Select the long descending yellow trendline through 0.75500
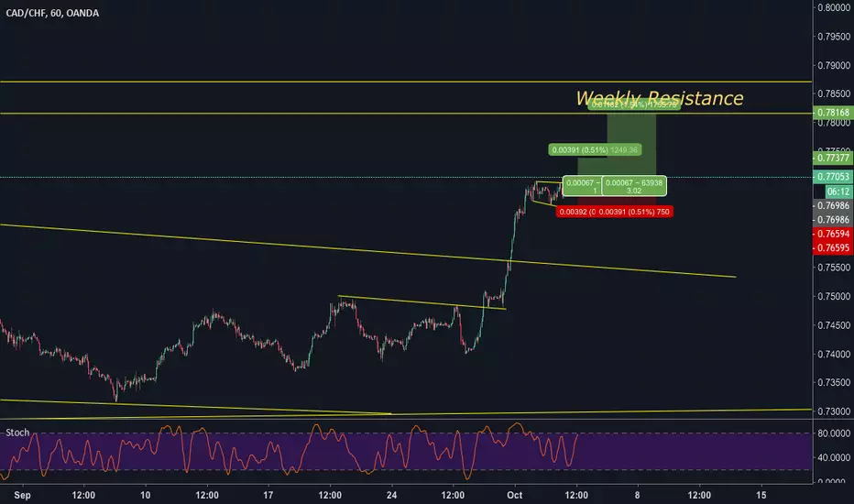This screenshot has height=504, width=854. click(x=367, y=251)
